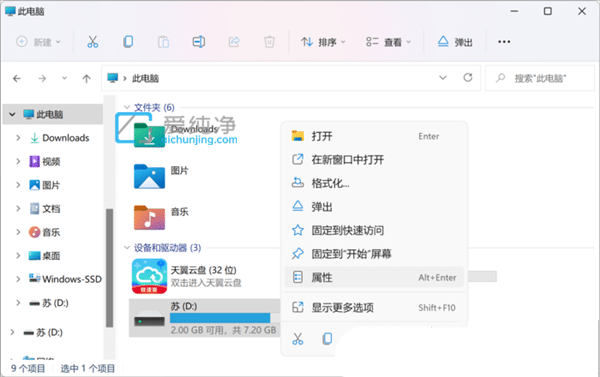
Task: Click the Copy icon in the toolbar
Action: pyautogui.click(x=128, y=42)
